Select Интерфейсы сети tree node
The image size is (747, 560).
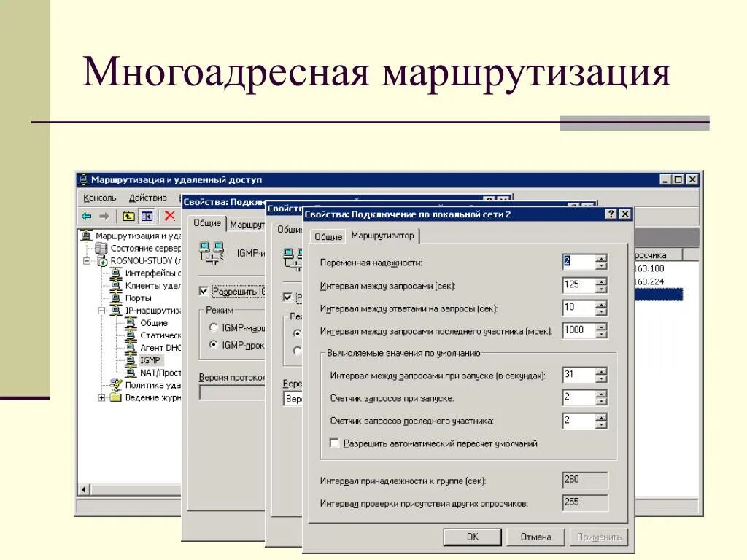[152, 273]
